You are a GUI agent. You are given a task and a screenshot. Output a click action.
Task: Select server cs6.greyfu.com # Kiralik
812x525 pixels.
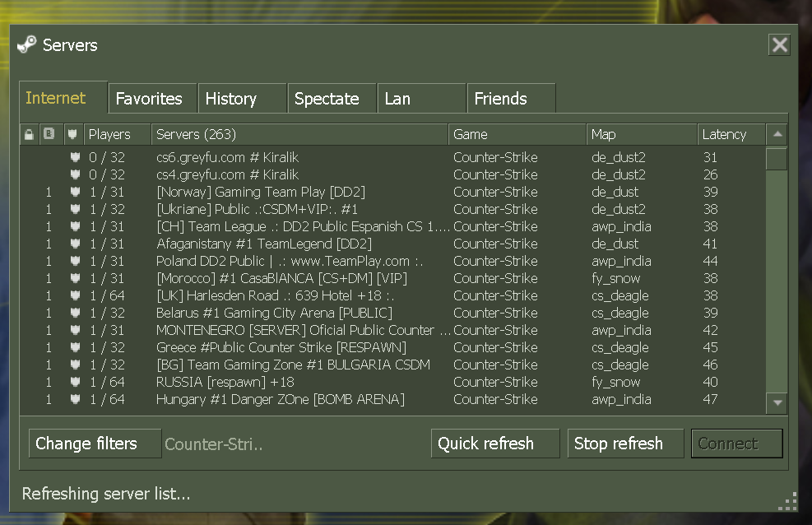point(392,157)
